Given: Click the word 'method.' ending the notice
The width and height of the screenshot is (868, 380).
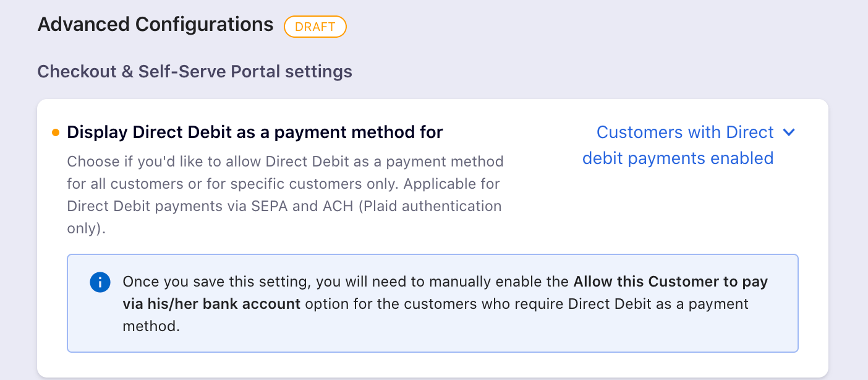Looking at the screenshot, I should 151,326.
